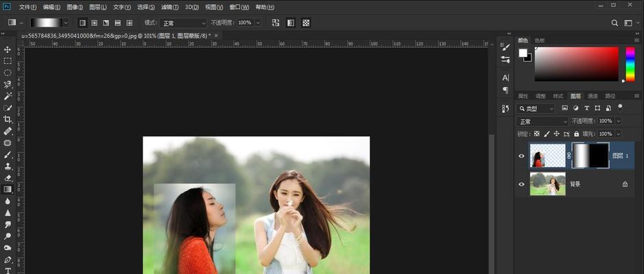Select the Crop tool

[x=8, y=119]
